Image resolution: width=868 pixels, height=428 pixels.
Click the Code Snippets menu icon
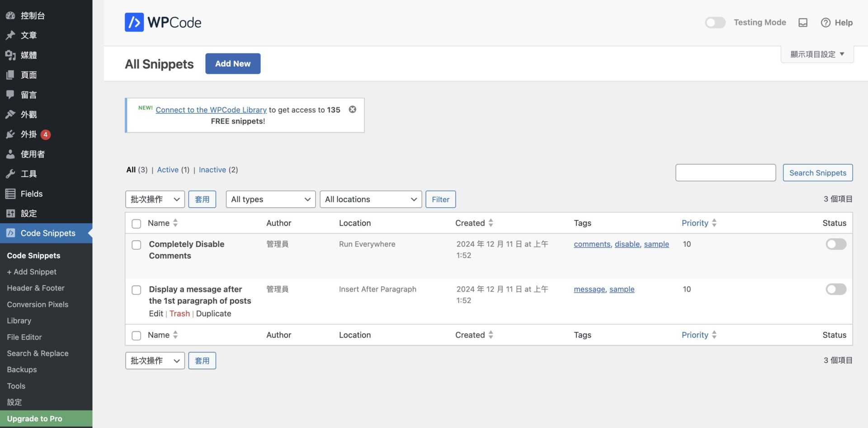coord(10,233)
